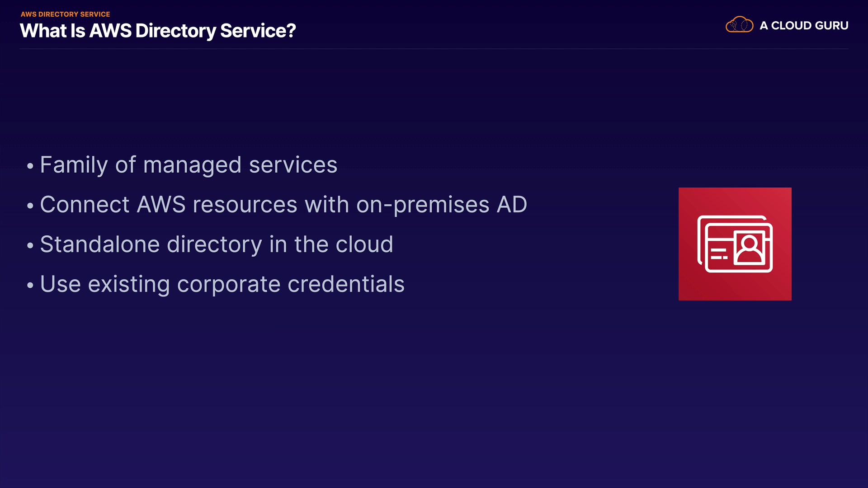
Task: Click the bullet dot before "Standalone directory"
Action: pyautogui.click(x=30, y=245)
